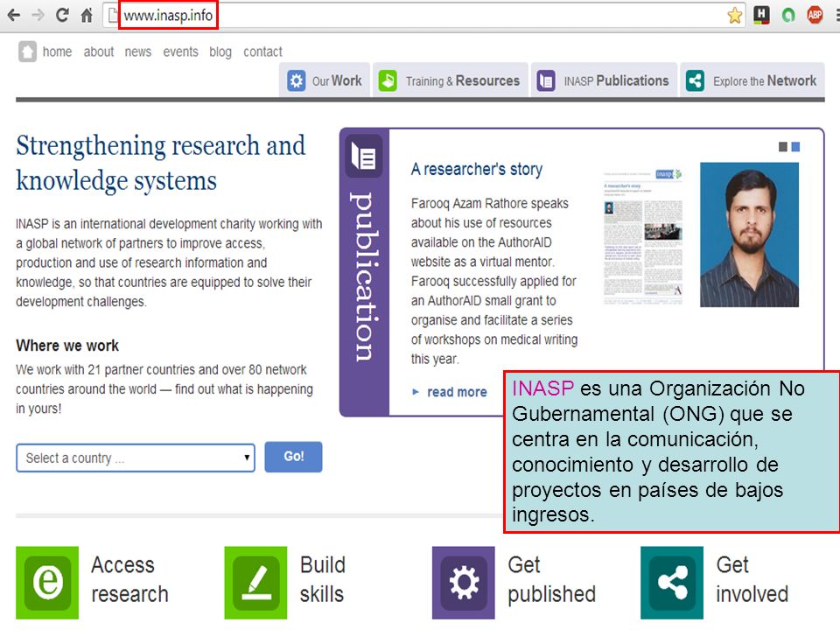This screenshot has width=840, height=630.
Task: Open the Build skills link text
Action: (x=323, y=579)
